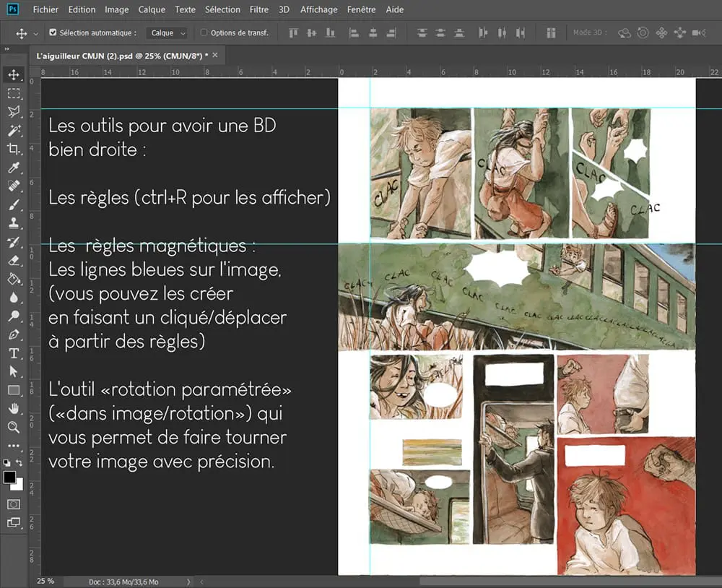Expand the status bar info arrow
The width and height of the screenshot is (722, 588).
(x=188, y=581)
